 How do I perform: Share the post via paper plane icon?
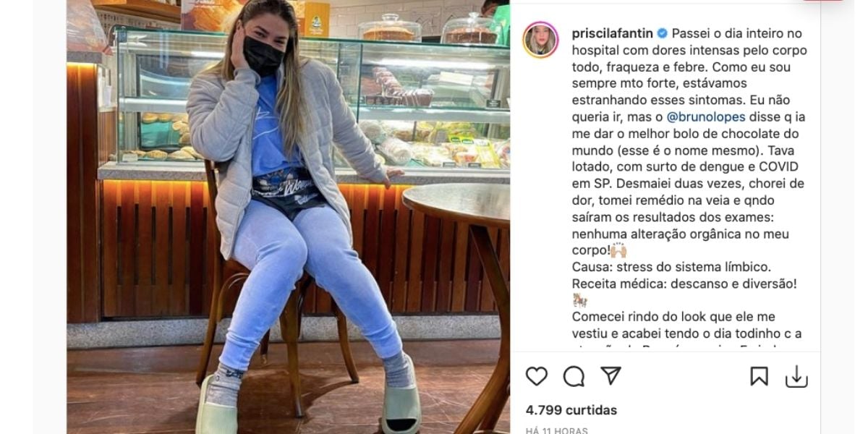pos(611,376)
